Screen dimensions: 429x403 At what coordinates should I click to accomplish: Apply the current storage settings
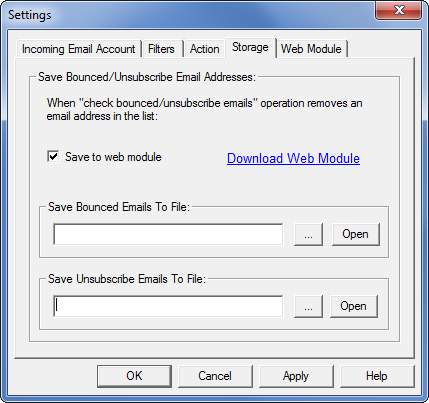[x=296, y=376]
